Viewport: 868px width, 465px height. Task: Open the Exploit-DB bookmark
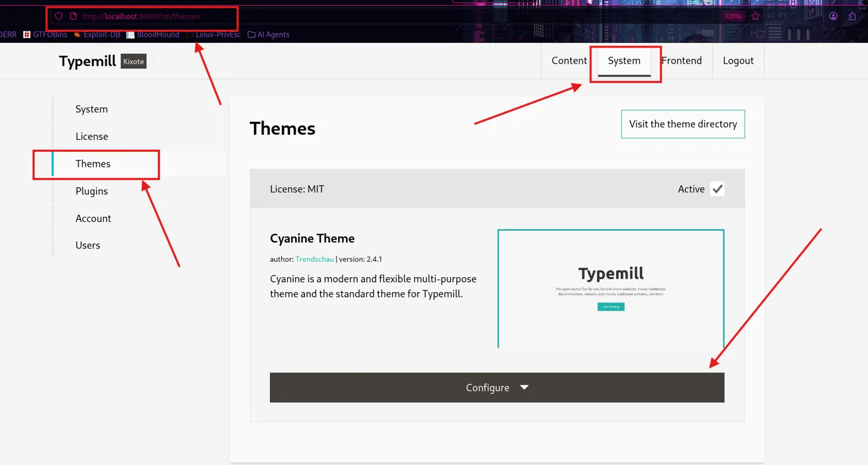97,34
